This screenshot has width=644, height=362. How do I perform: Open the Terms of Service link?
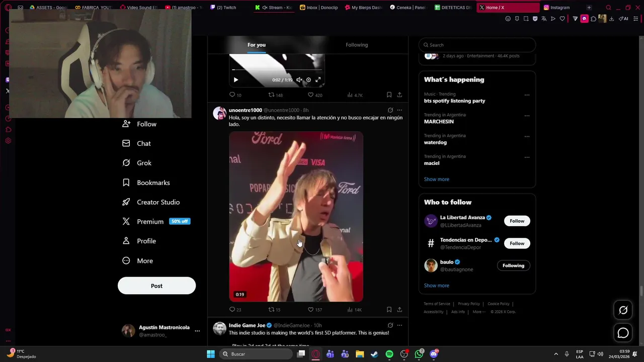tap(437, 304)
